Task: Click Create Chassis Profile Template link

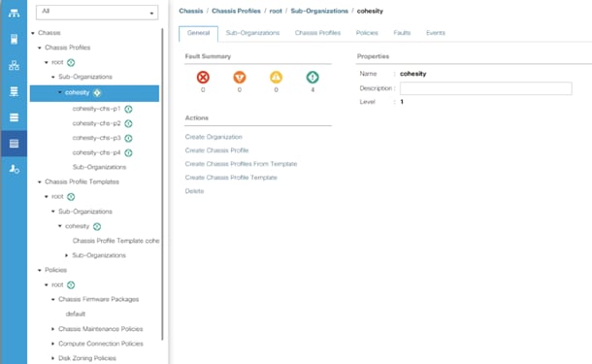Action: pyautogui.click(x=231, y=178)
